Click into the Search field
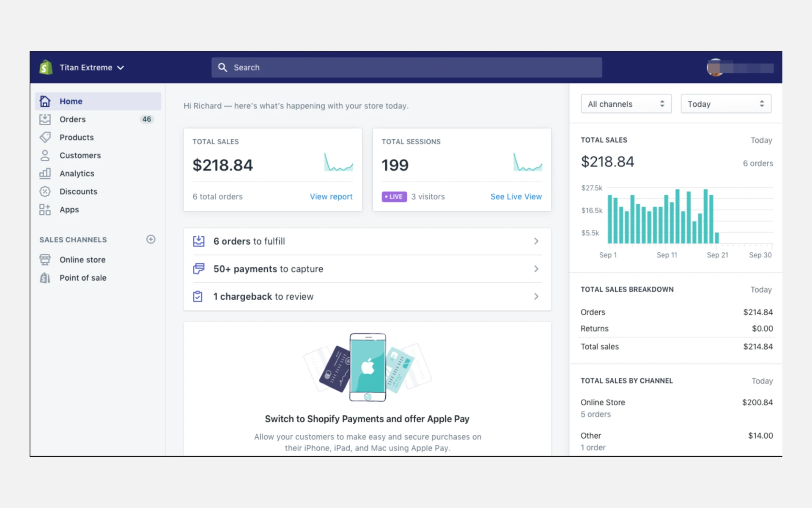Screen dimensions: 812x508 406,67
